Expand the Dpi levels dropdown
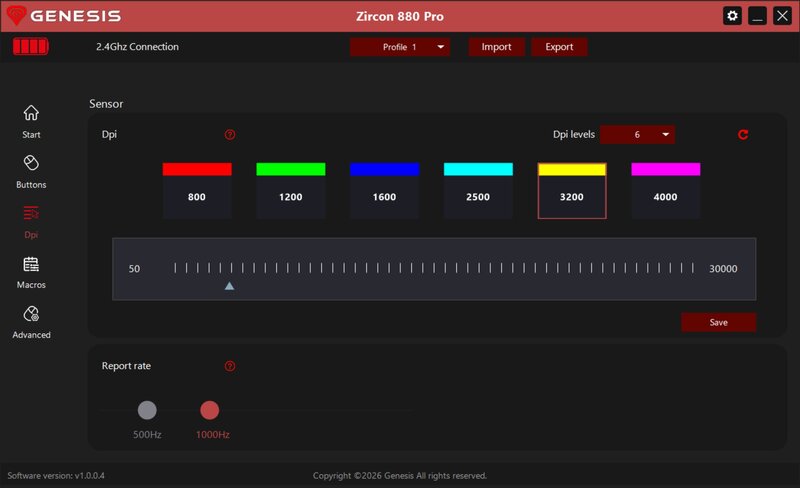The width and height of the screenshot is (800, 488). (x=637, y=134)
